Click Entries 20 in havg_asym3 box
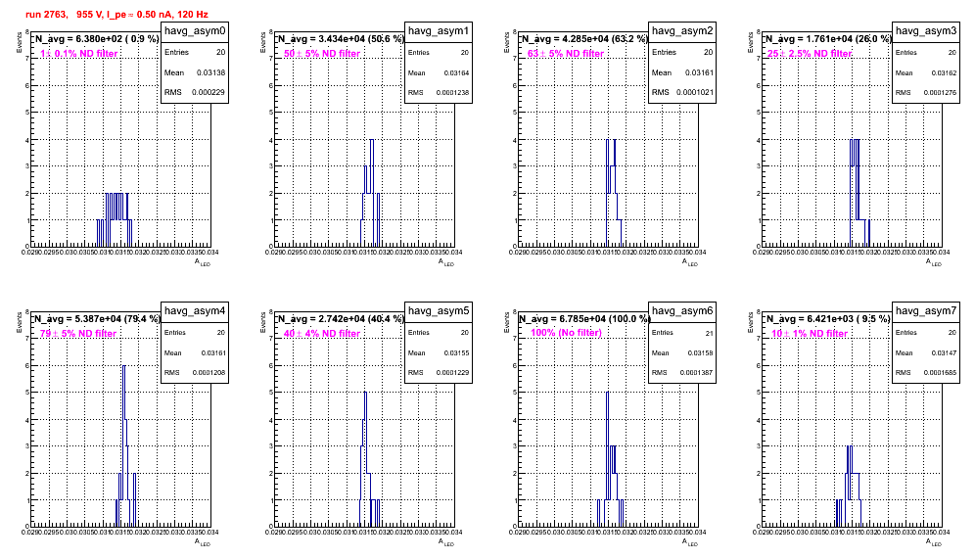The height and width of the screenshot is (560, 975). (926, 53)
